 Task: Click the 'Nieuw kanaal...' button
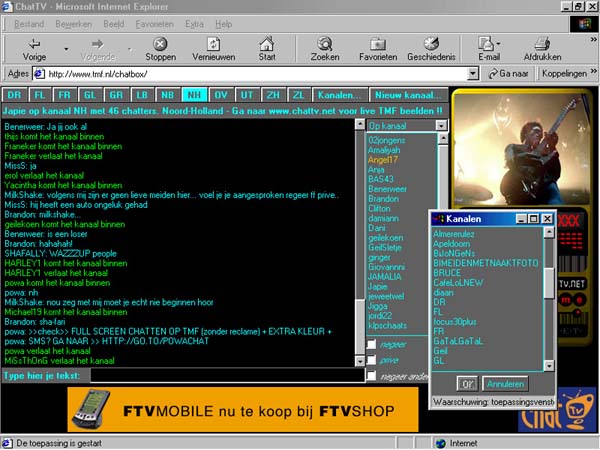[x=407, y=94]
